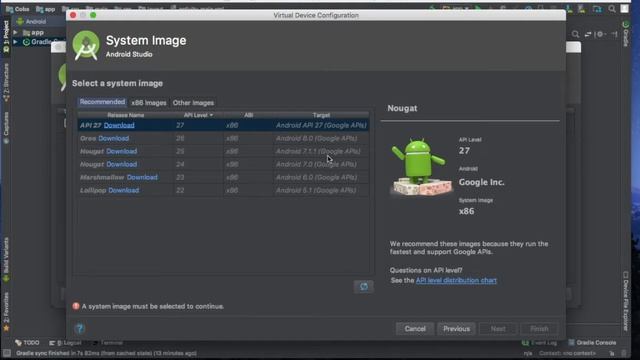Toggle the Project sidebar panel
Image resolution: width=640 pixels, height=360 pixels.
6,37
